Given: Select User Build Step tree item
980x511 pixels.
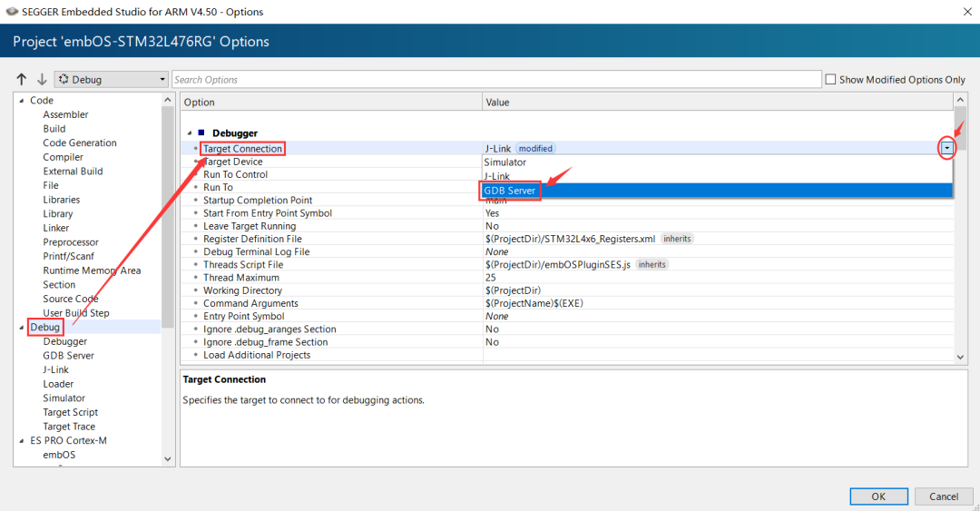Looking at the screenshot, I should click(x=76, y=313).
